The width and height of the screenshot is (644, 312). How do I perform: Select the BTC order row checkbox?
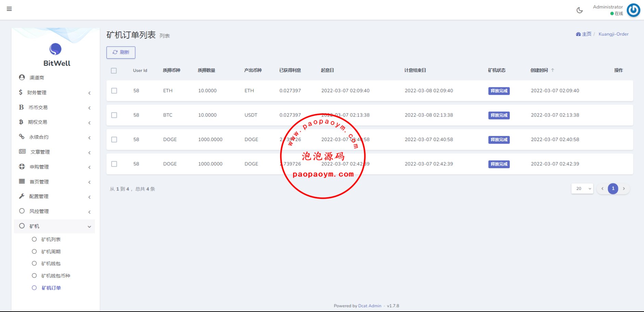114,115
